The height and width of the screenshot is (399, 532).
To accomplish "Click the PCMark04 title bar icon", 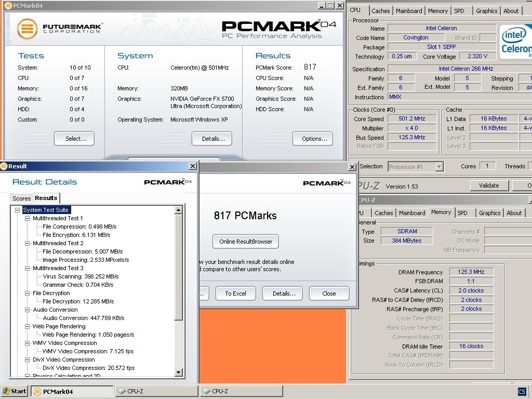I will (x=8, y=5).
